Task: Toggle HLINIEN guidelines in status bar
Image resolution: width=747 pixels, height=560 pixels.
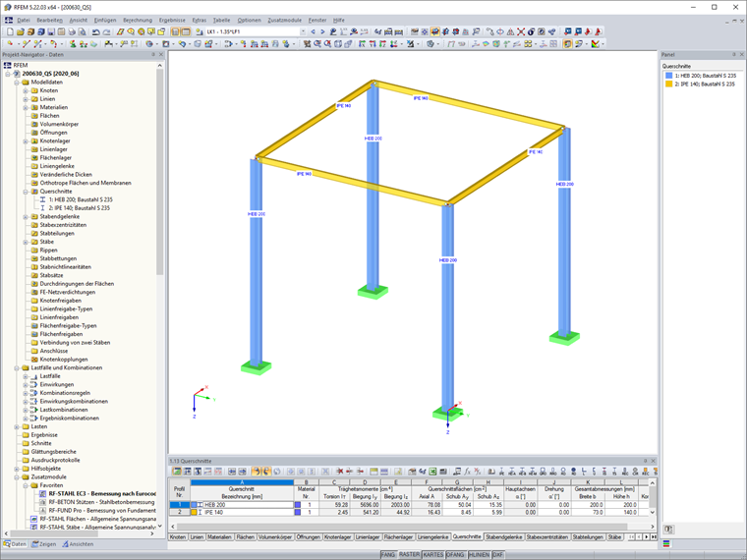Action: click(x=479, y=555)
